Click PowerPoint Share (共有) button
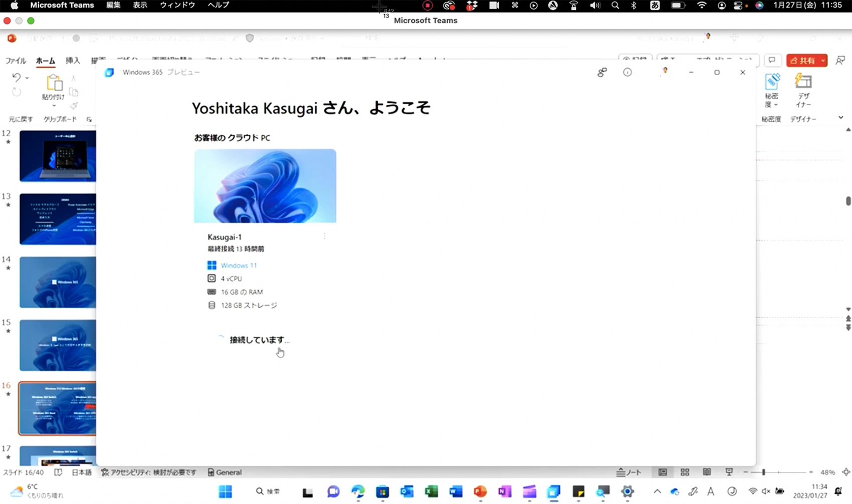The width and height of the screenshot is (852, 504). pos(802,61)
